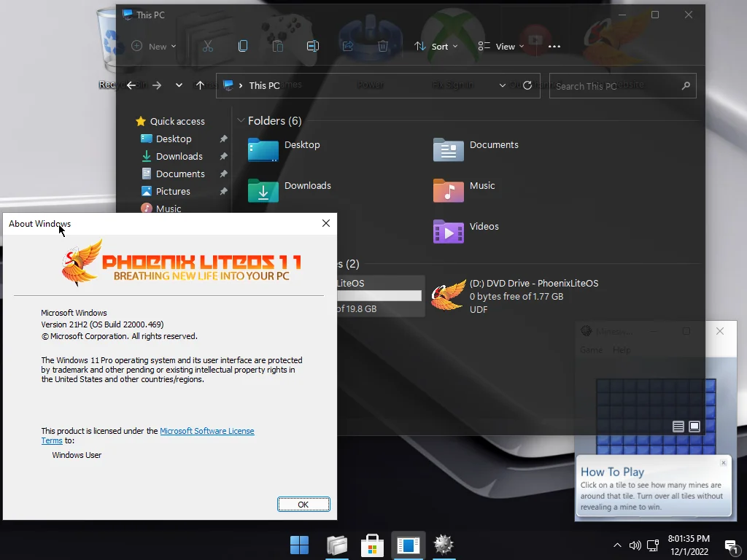Image resolution: width=747 pixels, height=560 pixels.
Task: Go up one level with the up arrow
Action: coord(200,85)
